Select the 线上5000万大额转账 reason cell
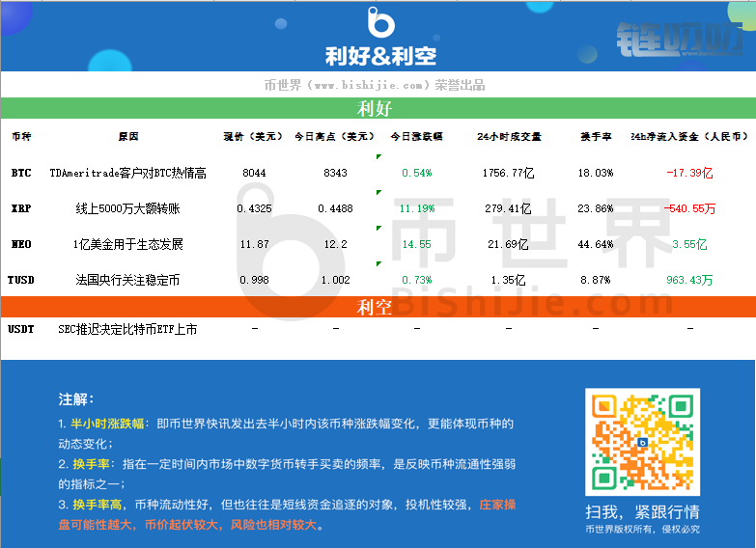756x548 pixels. tap(128, 208)
